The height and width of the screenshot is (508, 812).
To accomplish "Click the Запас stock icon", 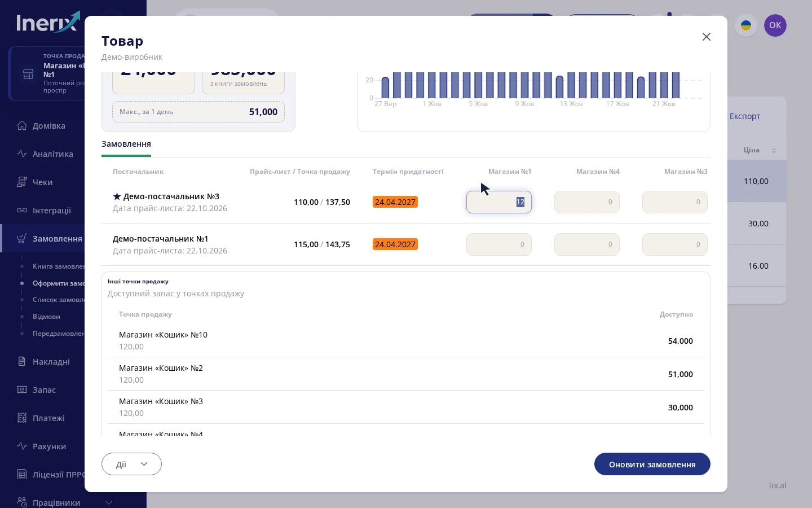I will click(x=22, y=389).
